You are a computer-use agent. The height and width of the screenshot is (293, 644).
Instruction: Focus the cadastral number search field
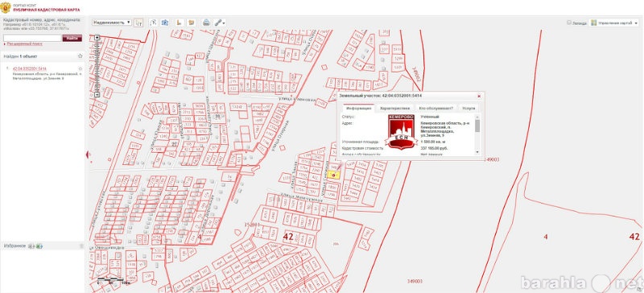[x=32, y=38]
